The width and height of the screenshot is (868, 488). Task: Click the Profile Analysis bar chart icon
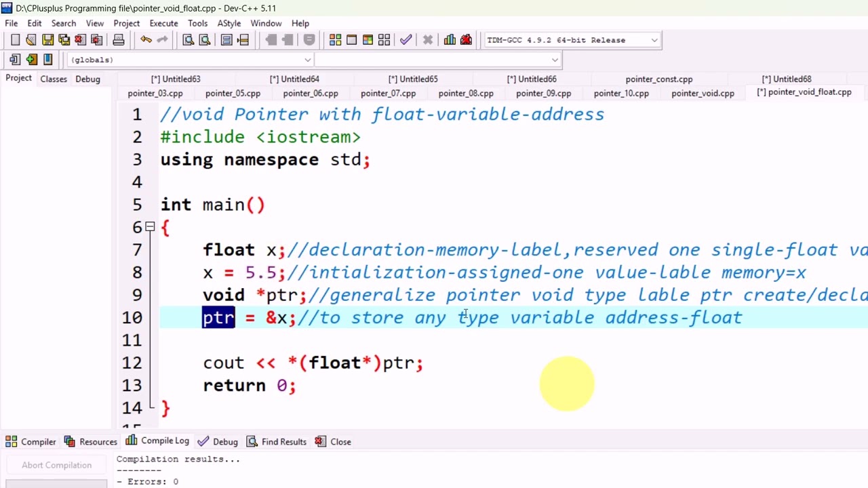pyautogui.click(x=450, y=40)
